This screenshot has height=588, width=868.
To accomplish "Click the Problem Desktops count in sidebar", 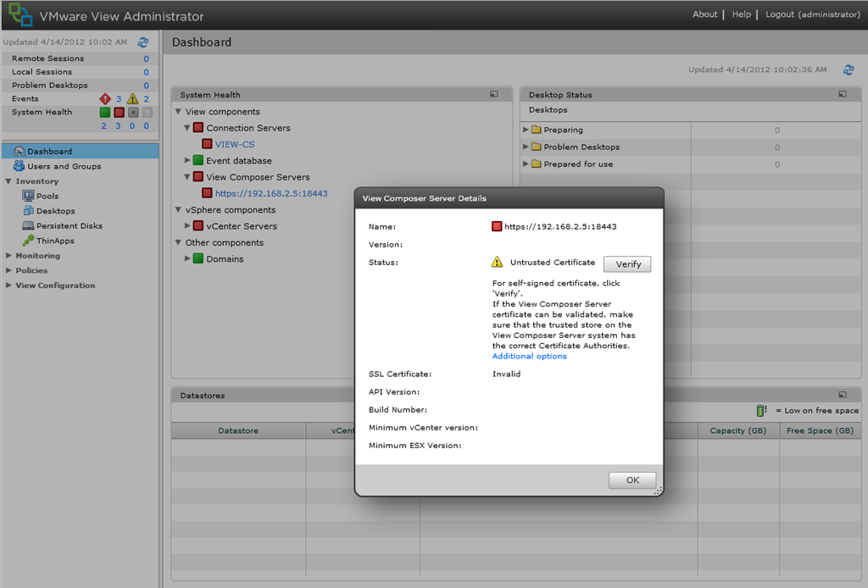I will click(146, 86).
